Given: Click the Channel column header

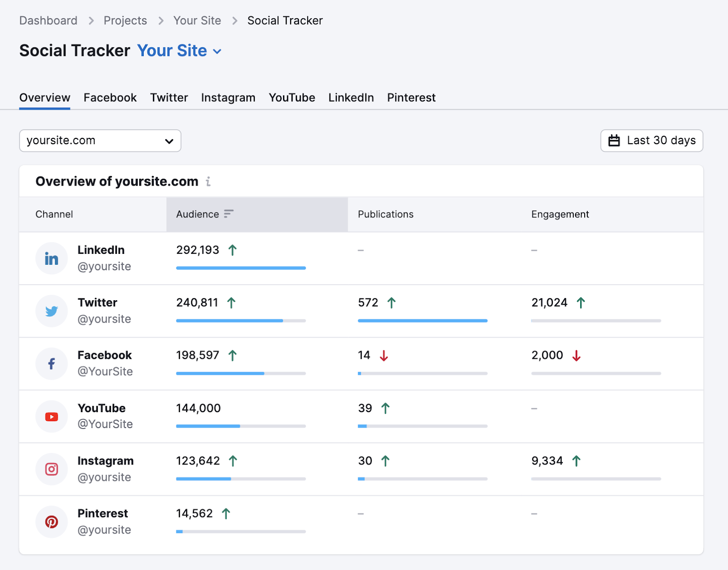Looking at the screenshot, I should (x=54, y=214).
